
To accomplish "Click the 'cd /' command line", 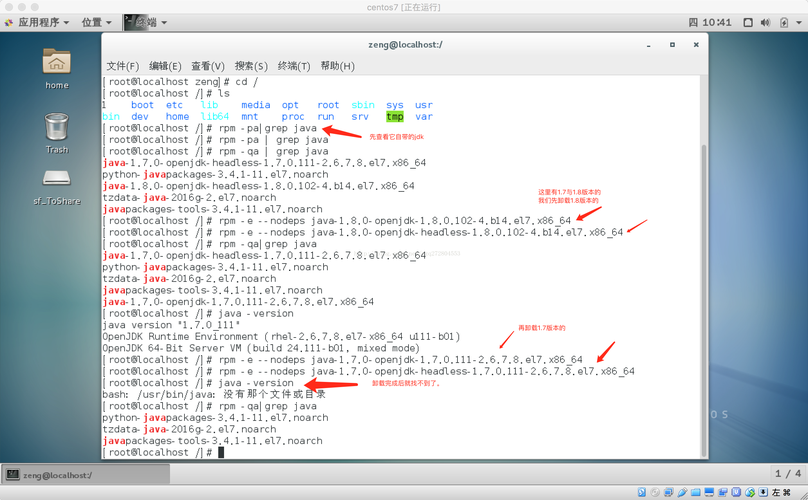I will coord(180,82).
